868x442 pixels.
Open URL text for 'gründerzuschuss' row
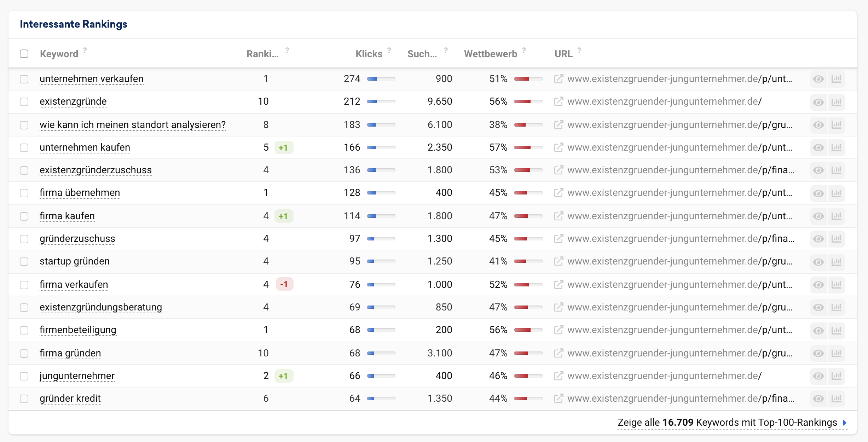click(681, 239)
